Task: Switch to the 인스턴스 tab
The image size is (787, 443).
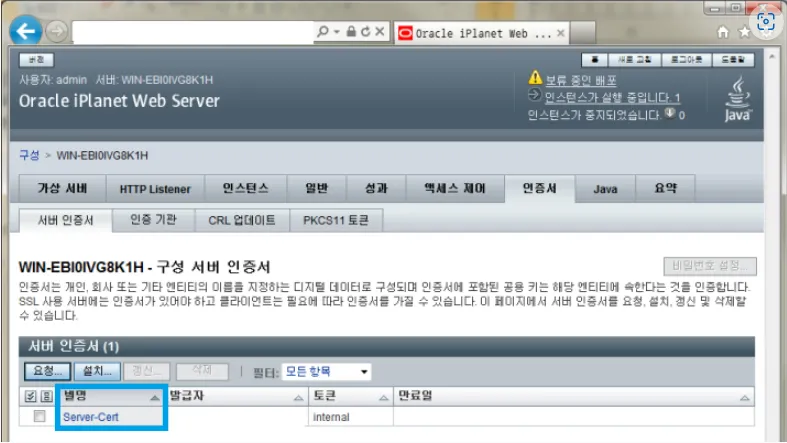Action: (245, 189)
